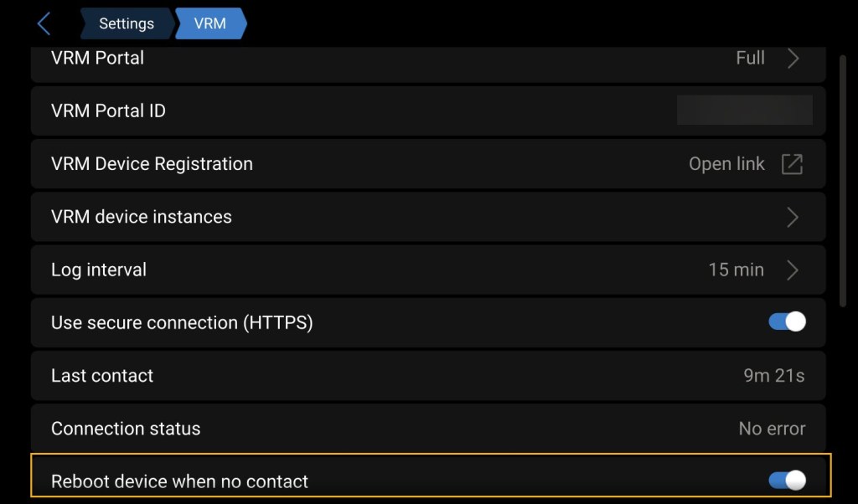
Task: Select the VRM Portal ID field
Action: (x=744, y=111)
